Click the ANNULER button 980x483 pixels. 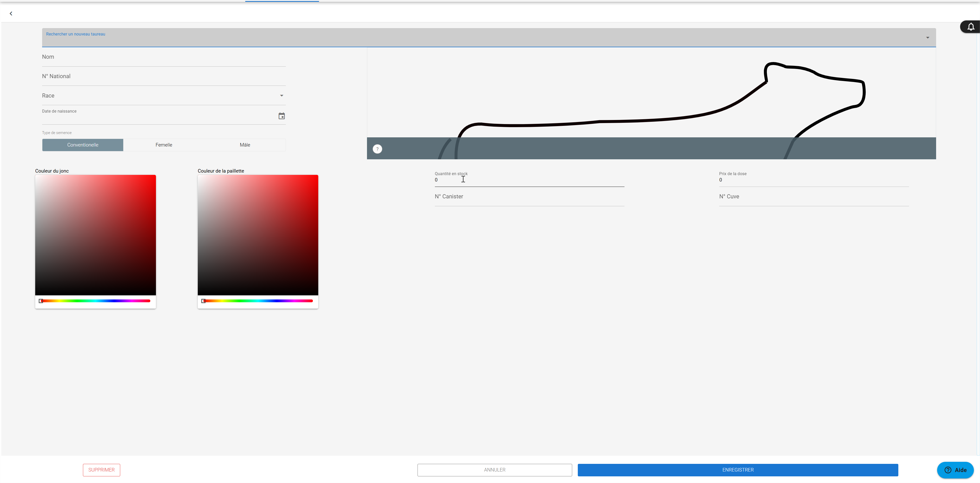coord(495,470)
